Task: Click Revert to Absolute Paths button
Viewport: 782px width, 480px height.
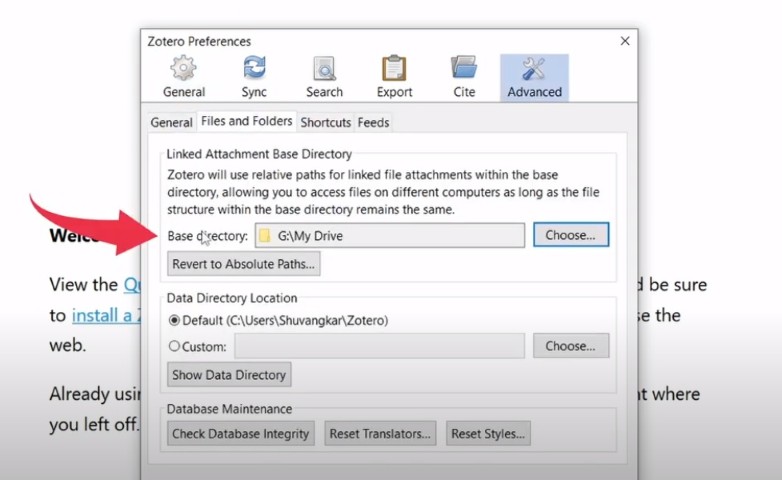Action: tap(244, 264)
